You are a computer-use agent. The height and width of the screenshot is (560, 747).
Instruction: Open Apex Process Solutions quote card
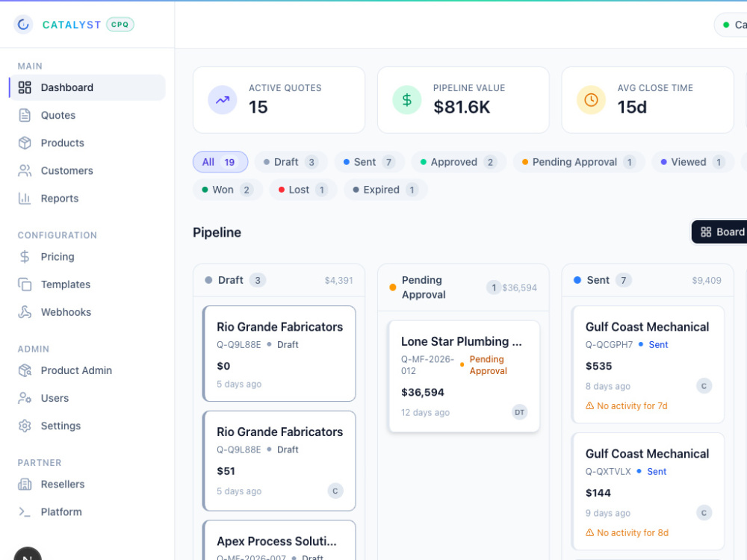(x=279, y=541)
